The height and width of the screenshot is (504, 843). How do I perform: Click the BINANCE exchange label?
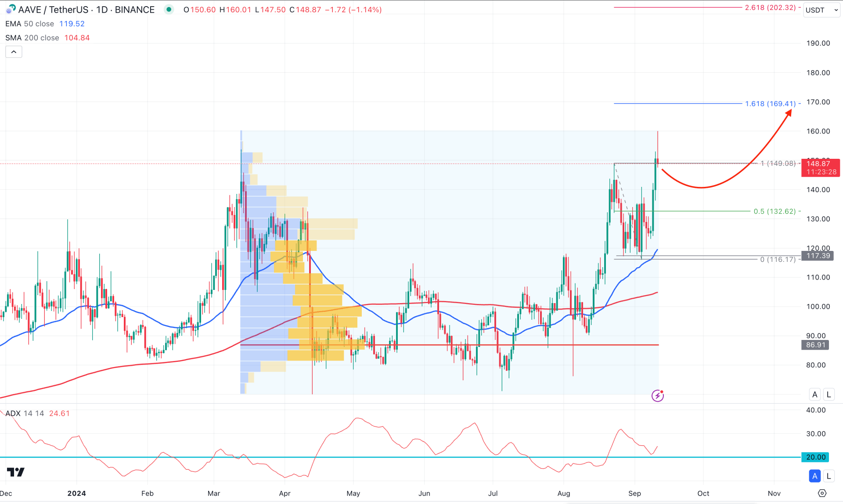click(x=134, y=10)
